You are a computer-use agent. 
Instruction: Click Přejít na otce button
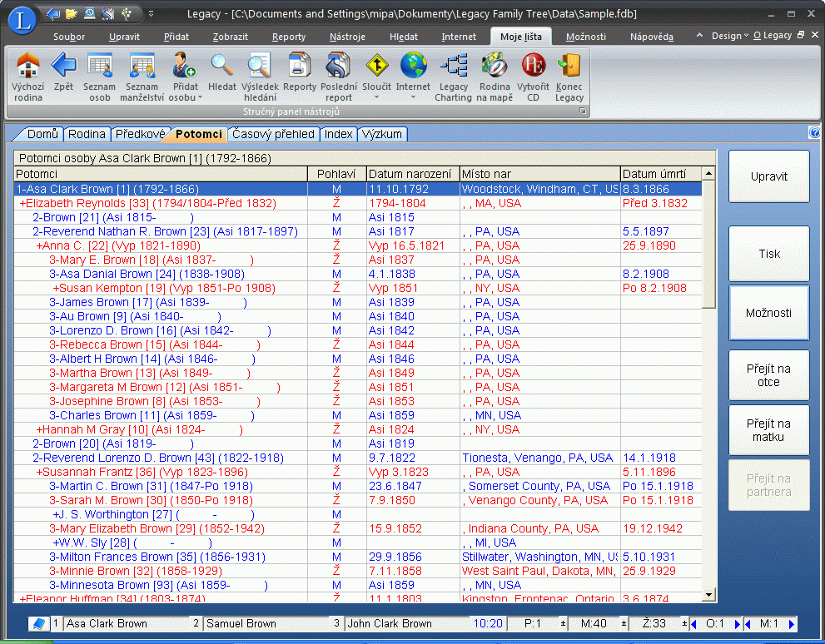pyautogui.click(x=768, y=375)
